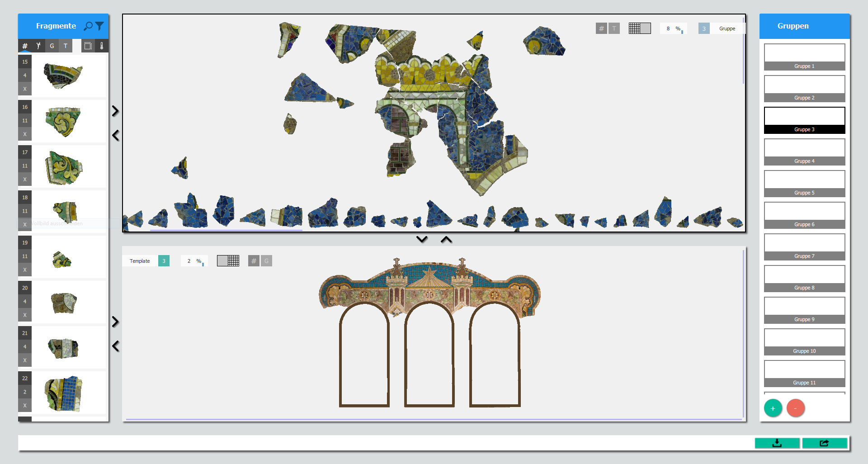Select Gruppe 1

[804, 57]
